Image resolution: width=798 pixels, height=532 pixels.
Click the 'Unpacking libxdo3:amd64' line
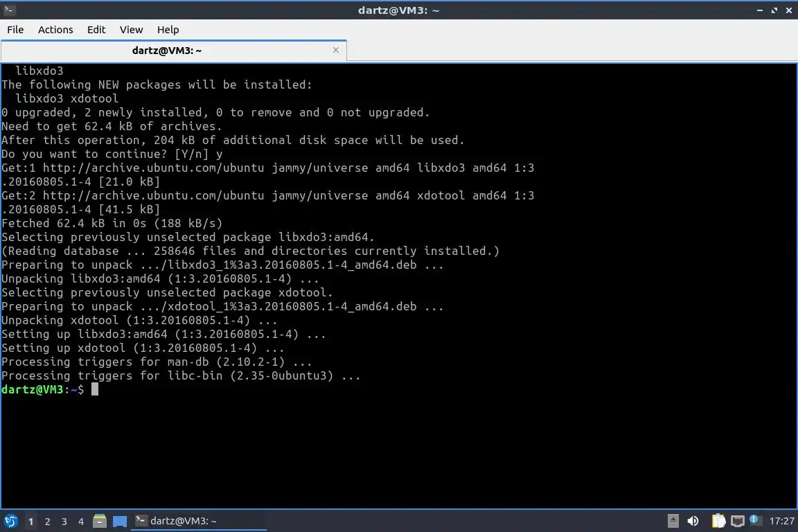[x=160, y=278]
